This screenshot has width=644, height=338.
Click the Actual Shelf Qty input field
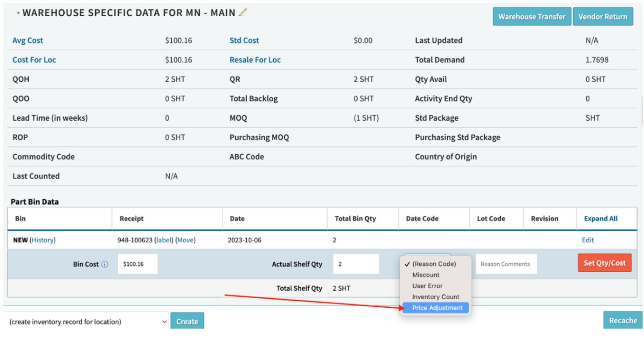pos(356,264)
